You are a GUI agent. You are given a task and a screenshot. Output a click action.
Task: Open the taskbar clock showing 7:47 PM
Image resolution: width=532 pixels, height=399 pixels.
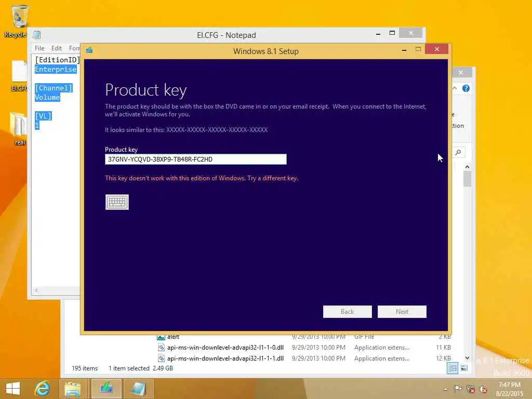click(x=510, y=389)
